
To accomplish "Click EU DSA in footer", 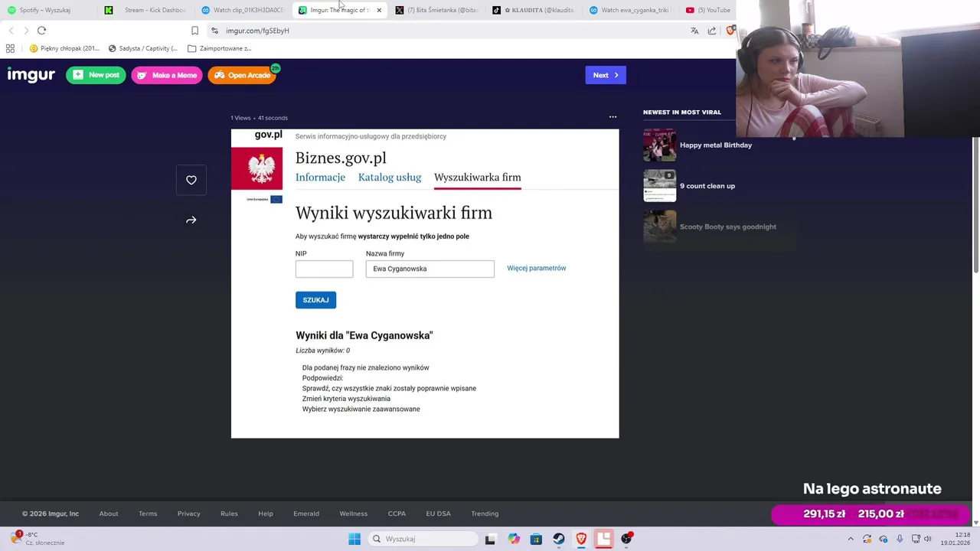I will point(439,514).
